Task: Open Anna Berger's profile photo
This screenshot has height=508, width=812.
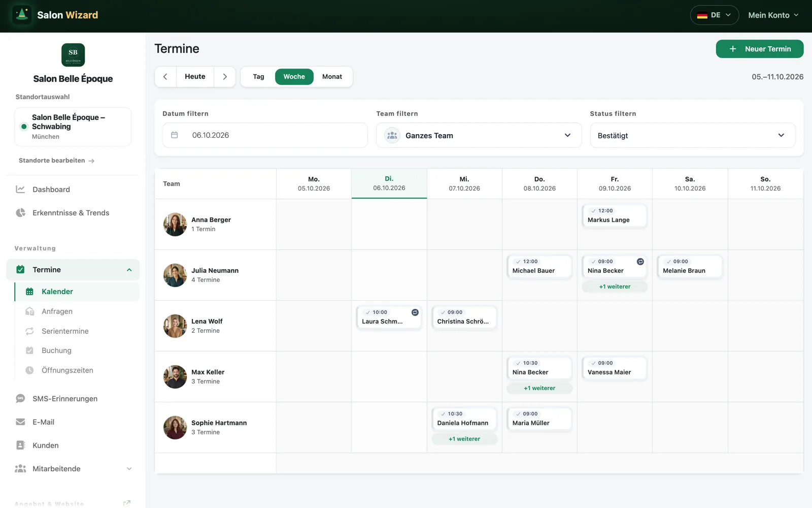Action: (x=175, y=225)
